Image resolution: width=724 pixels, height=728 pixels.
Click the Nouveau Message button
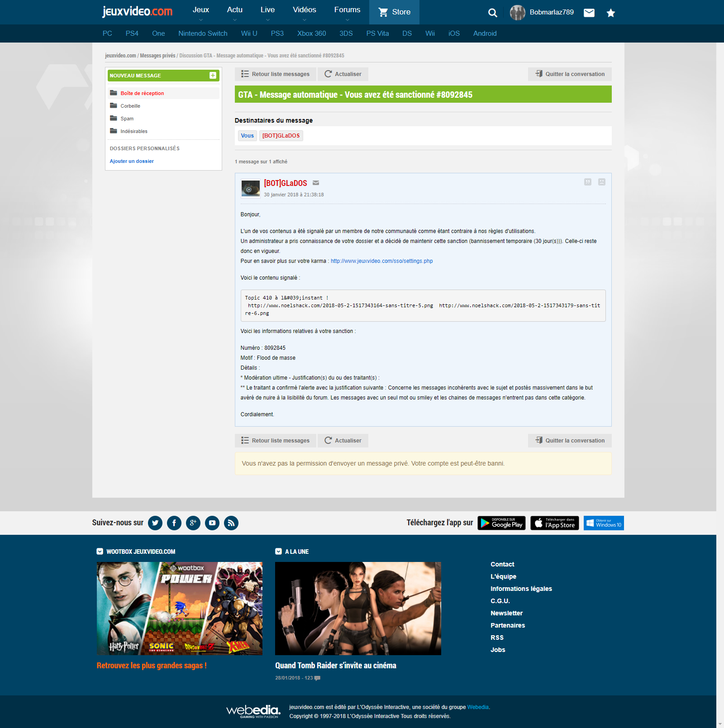click(x=163, y=76)
